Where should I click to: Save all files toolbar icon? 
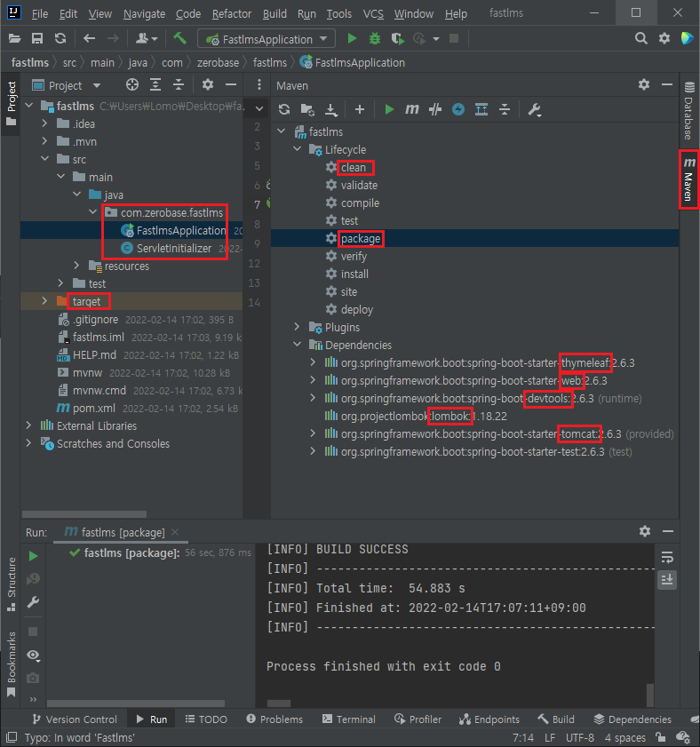[x=37, y=38]
